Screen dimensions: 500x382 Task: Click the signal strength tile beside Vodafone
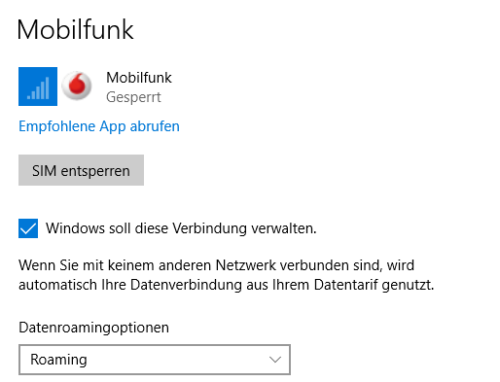tap(38, 86)
